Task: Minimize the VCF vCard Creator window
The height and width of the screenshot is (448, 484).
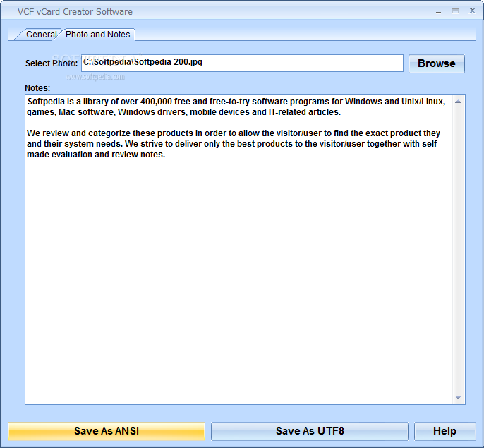Action: click(438, 12)
